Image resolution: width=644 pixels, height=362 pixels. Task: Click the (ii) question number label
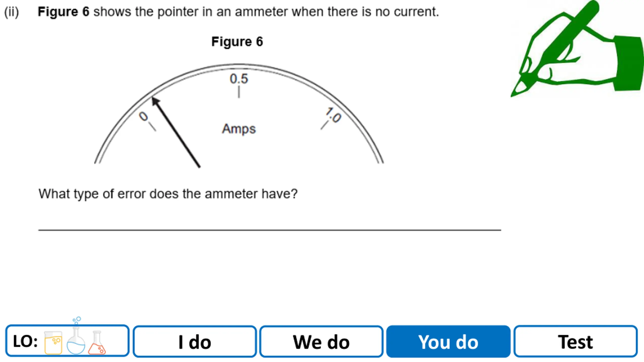[12, 12]
